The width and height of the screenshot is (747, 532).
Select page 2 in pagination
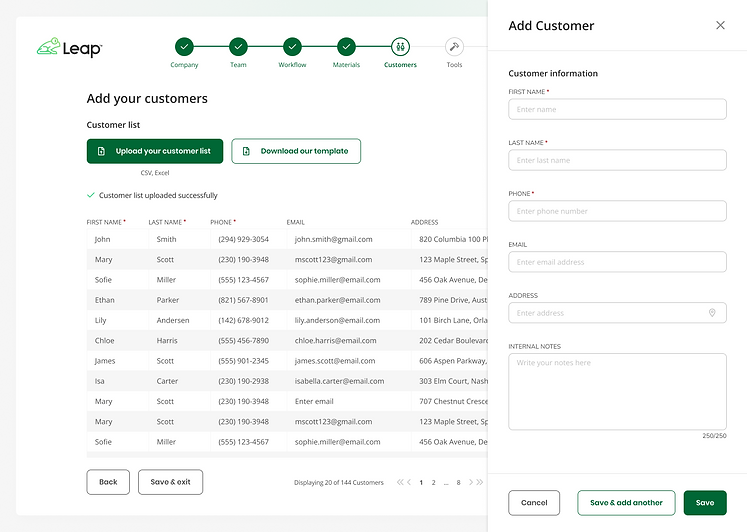click(434, 482)
